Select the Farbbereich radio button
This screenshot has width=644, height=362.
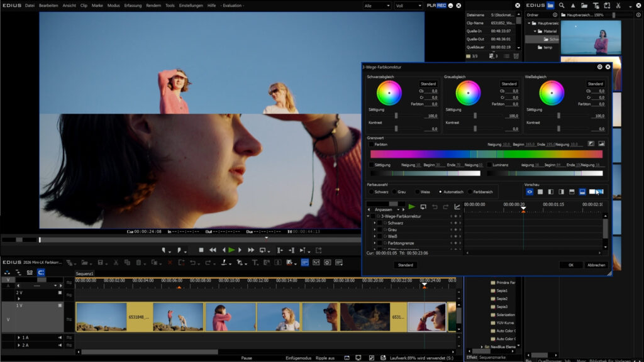[x=470, y=192]
